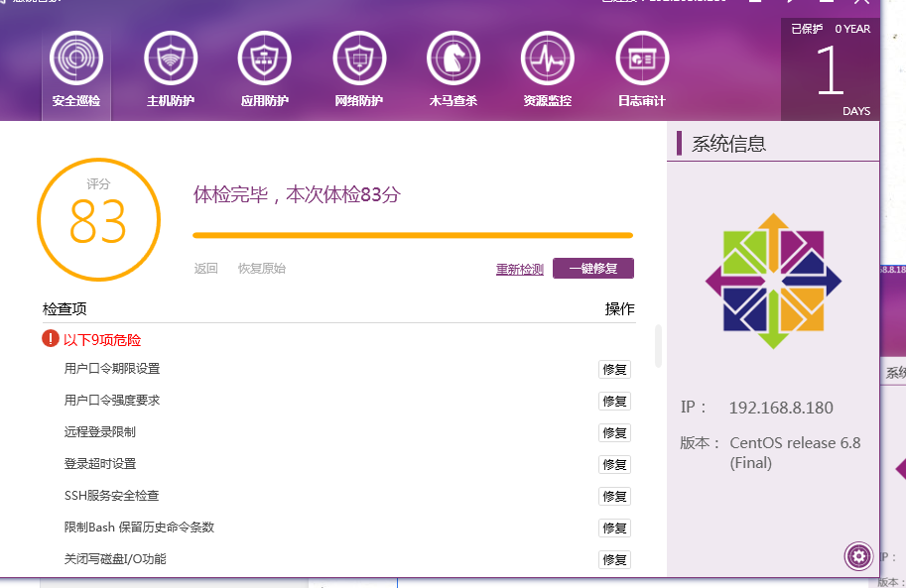Select the 应用防护 (Application Protection) icon
The image size is (906, 588).
coord(264,69)
